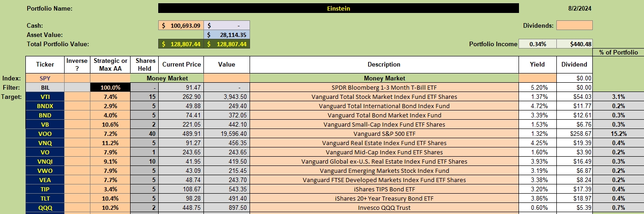Click VOO portfolio percent 15.2%
This screenshot has width=644, height=214.
(618, 134)
